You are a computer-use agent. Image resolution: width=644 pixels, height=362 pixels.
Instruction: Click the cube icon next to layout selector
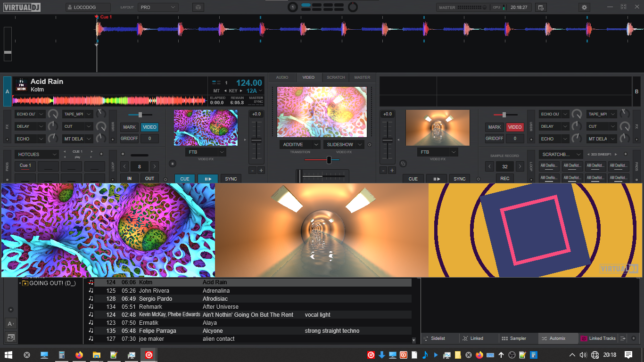(198, 8)
